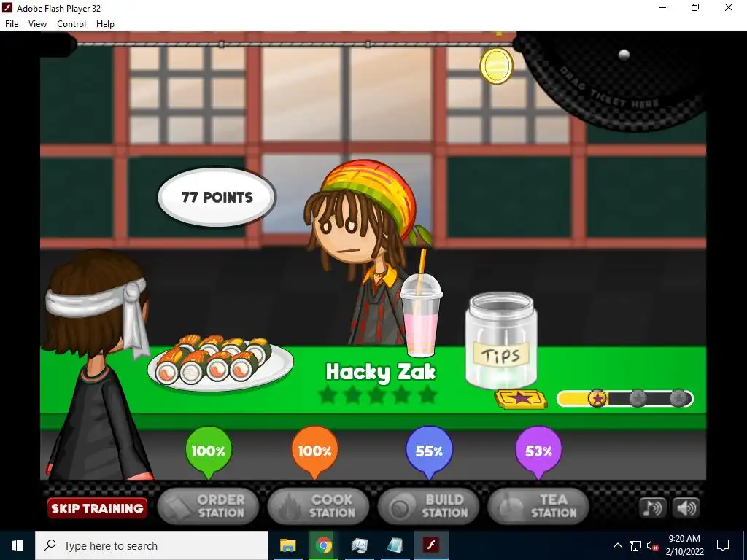Click the blue 55% build score bubble
Viewport: 747px width, 560px height.
[429, 451]
